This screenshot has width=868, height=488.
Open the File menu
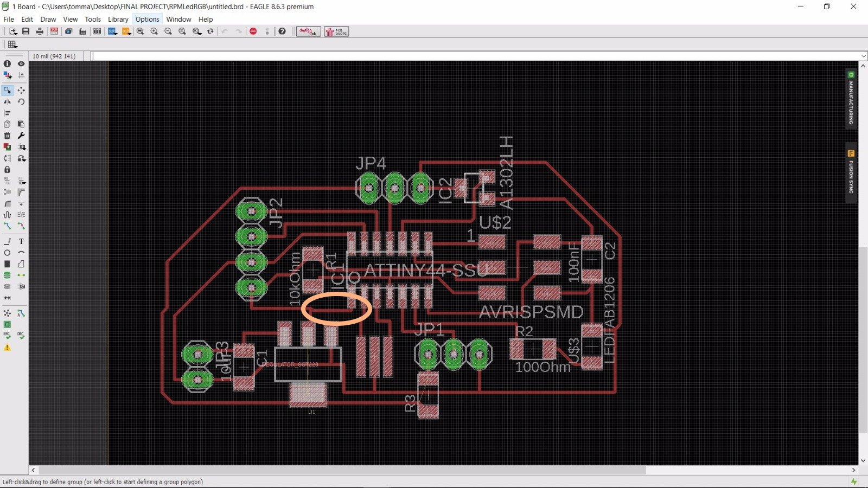coord(9,19)
